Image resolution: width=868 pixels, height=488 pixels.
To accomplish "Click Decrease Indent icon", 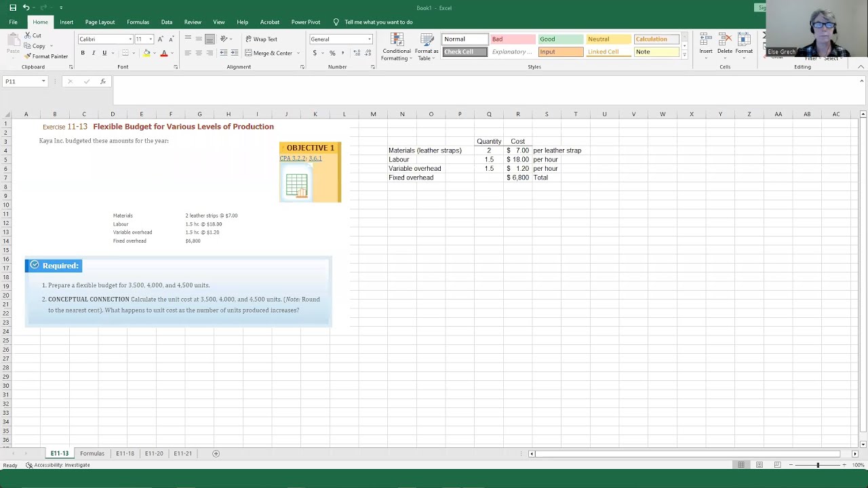I will 222,53.
